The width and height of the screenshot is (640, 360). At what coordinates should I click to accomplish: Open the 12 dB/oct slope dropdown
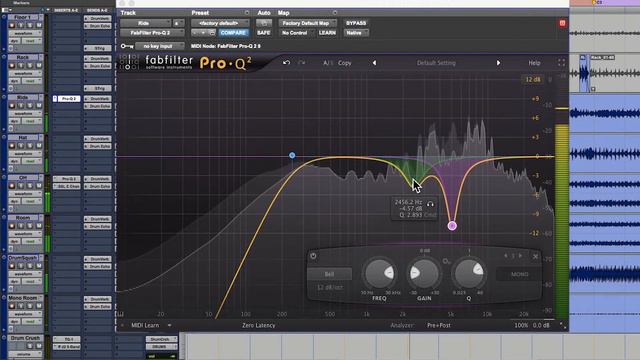(329, 287)
